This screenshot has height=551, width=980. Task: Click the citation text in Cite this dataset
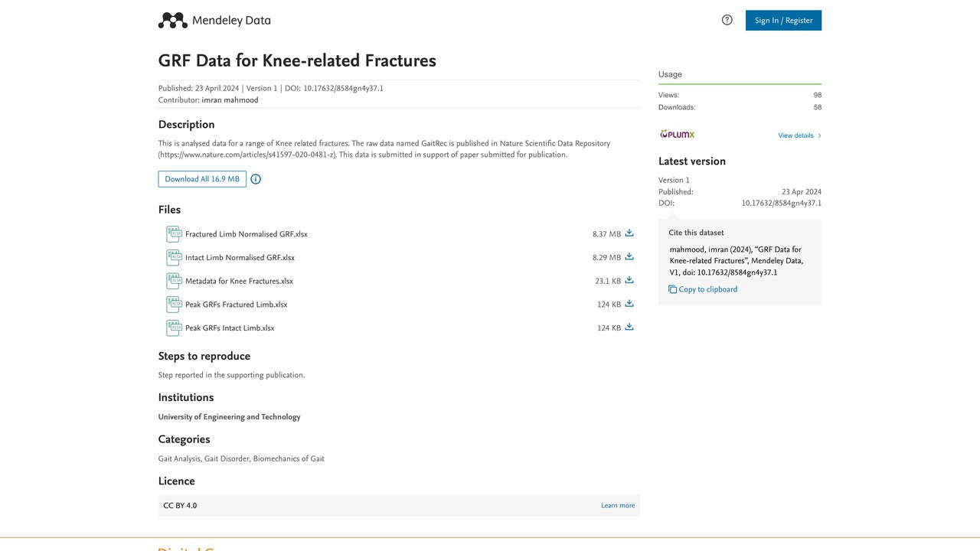click(737, 261)
